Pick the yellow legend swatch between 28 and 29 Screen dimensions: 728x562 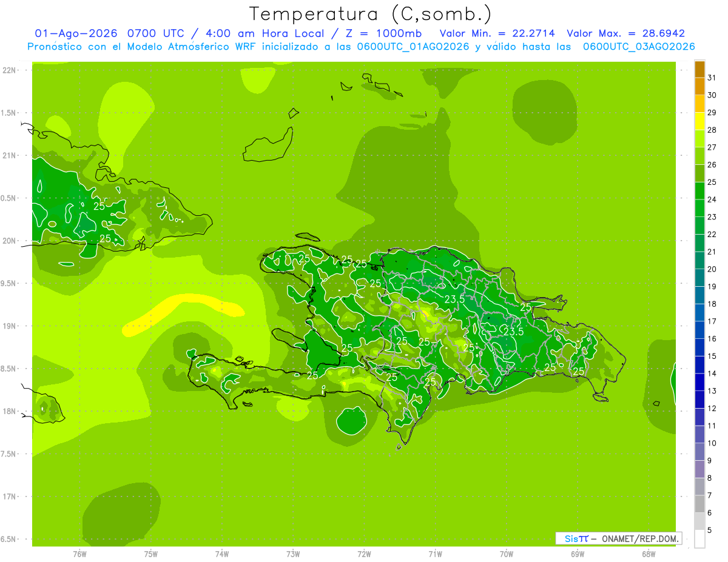699,121
